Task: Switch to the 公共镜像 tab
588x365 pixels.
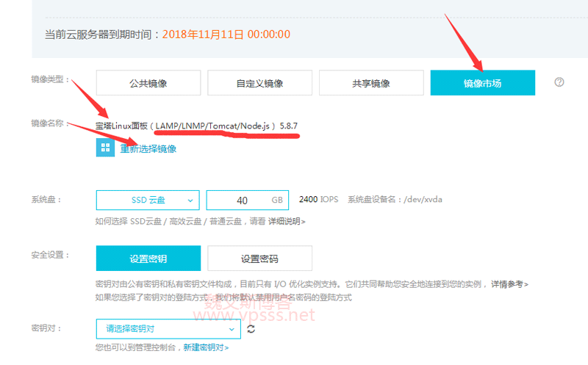Action: click(148, 83)
